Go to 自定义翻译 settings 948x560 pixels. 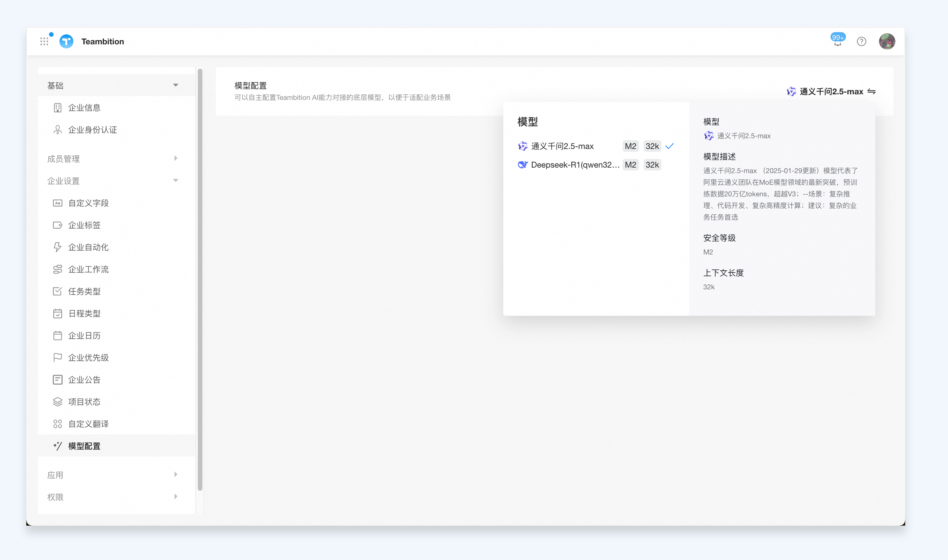[x=116, y=424]
